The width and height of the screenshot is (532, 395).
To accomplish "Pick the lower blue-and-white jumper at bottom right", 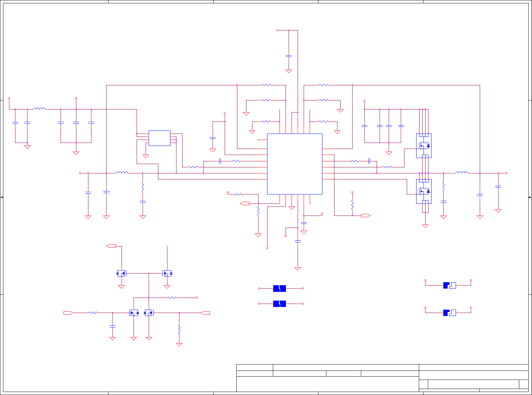I will (x=450, y=313).
